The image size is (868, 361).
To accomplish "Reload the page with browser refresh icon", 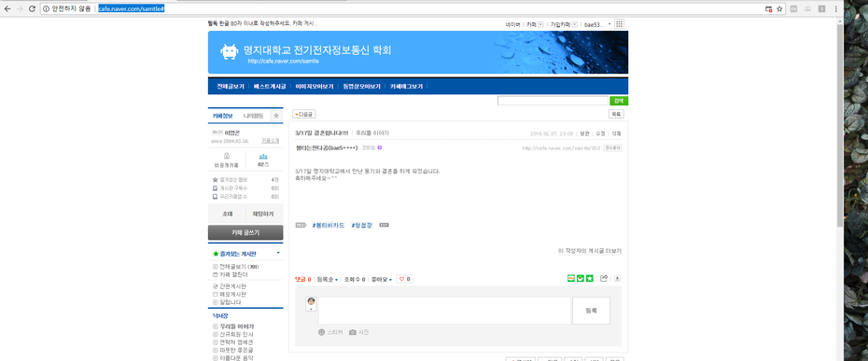I will point(32,8).
